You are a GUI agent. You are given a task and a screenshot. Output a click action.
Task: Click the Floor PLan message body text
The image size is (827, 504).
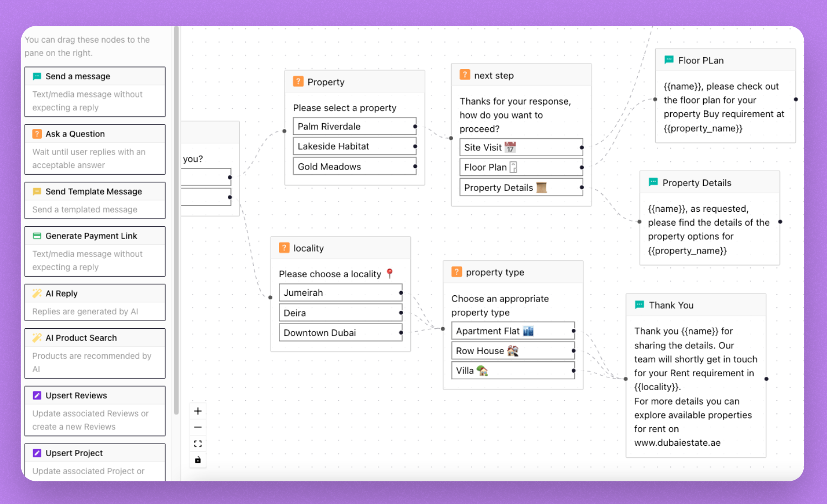(x=724, y=107)
